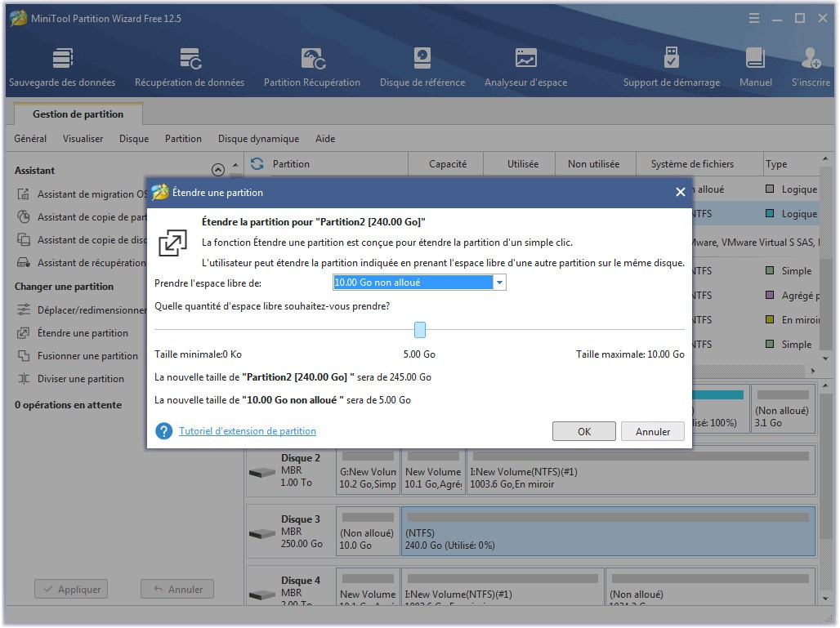
Task: Collapse the Assistant section
Action: coord(218,170)
